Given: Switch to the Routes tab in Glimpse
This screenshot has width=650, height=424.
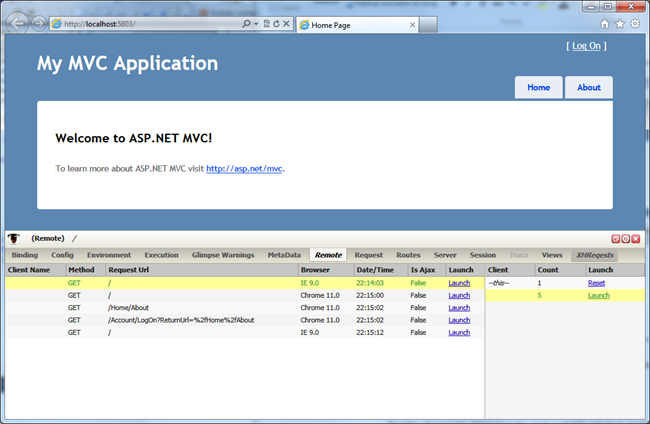Looking at the screenshot, I should (408, 255).
